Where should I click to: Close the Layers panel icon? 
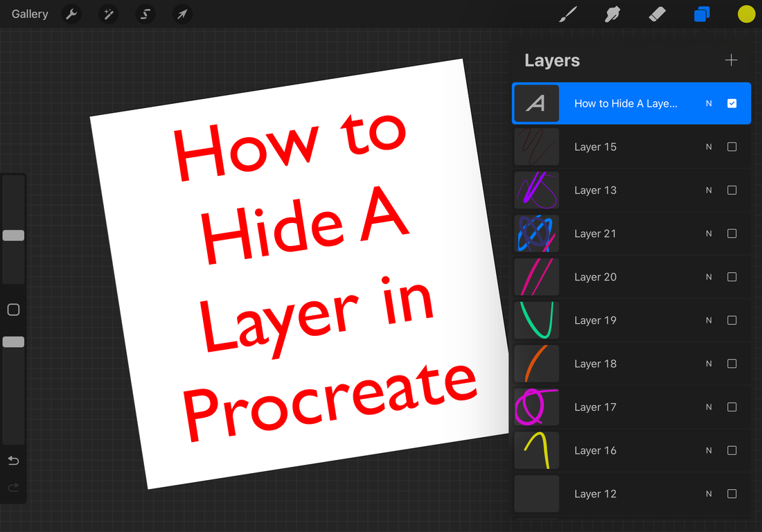tap(702, 14)
